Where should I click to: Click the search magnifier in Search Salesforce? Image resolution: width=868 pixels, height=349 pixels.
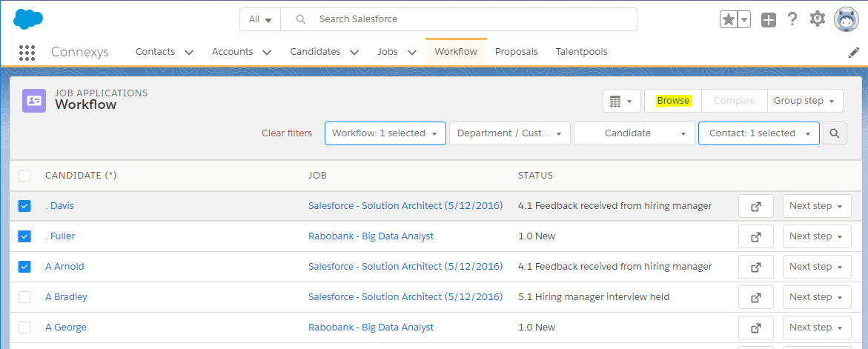coord(301,19)
